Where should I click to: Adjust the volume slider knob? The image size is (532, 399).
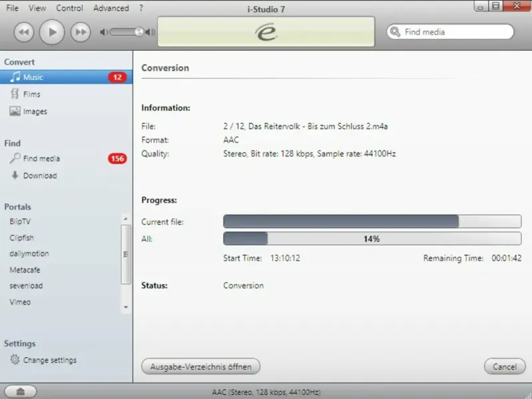(x=139, y=32)
